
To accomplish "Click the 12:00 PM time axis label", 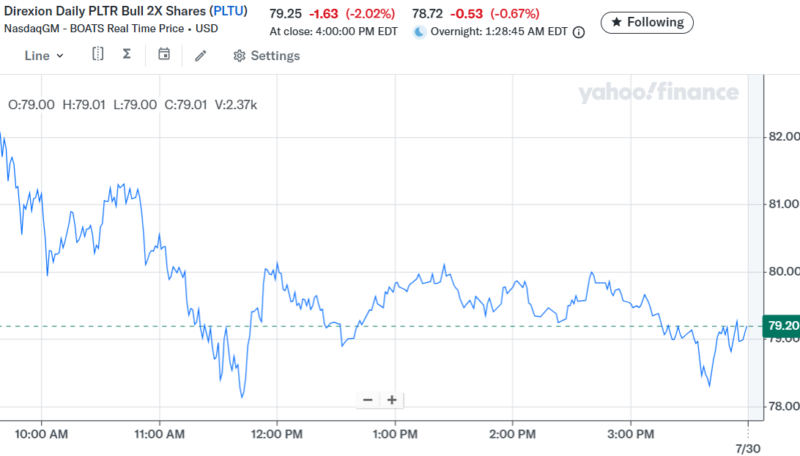I will [276, 434].
